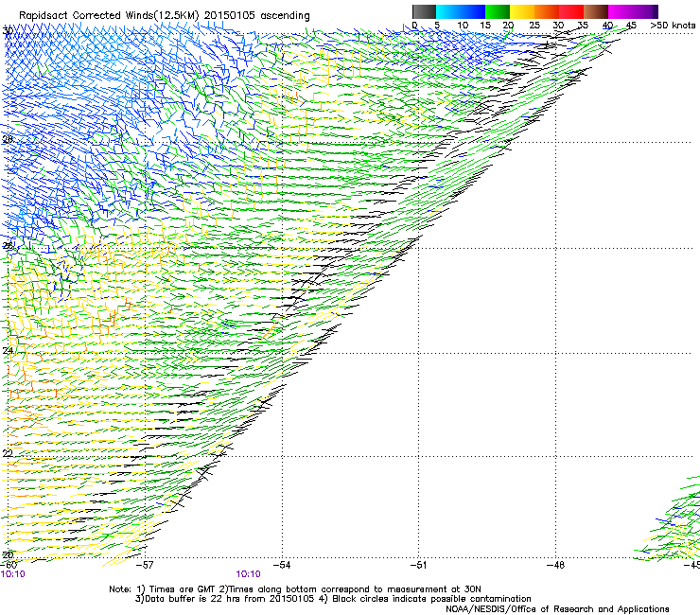
Task: Click the orange 25-30 knots legend swatch
Action: pos(547,11)
